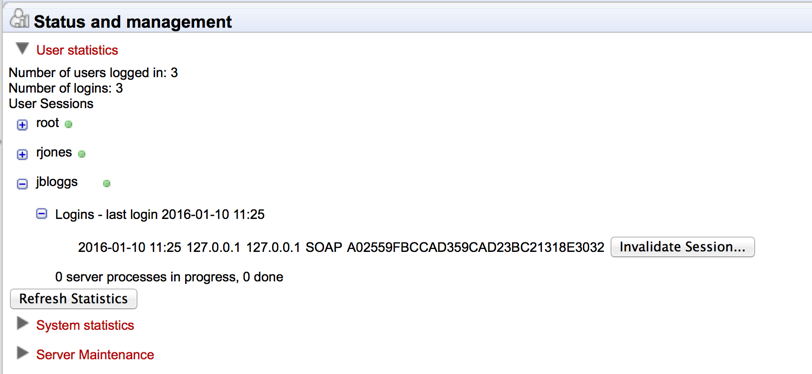This screenshot has width=812, height=374.
Task: Click the Status and management header icon
Action: tap(20, 18)
